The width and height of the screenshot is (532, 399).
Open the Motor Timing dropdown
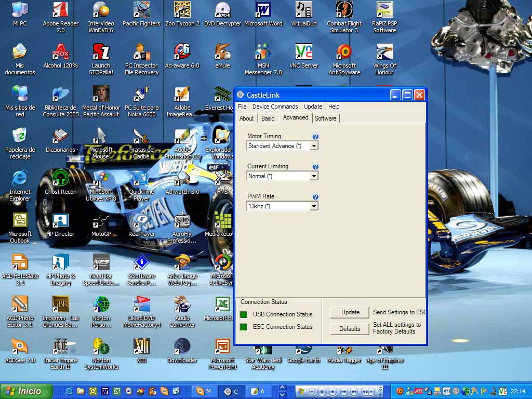point(313,147)
